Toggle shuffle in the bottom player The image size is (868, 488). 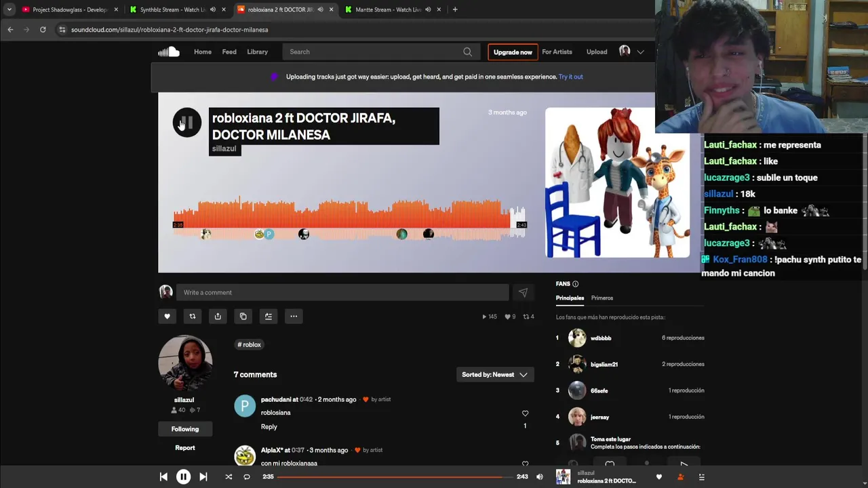coord(229,477)
